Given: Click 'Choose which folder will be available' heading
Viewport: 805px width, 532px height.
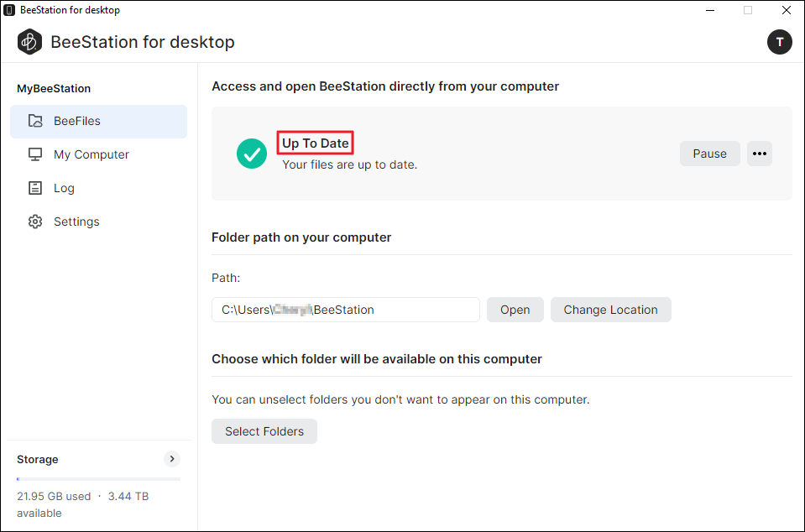Looking at the screenshot, I should [377, 359].
